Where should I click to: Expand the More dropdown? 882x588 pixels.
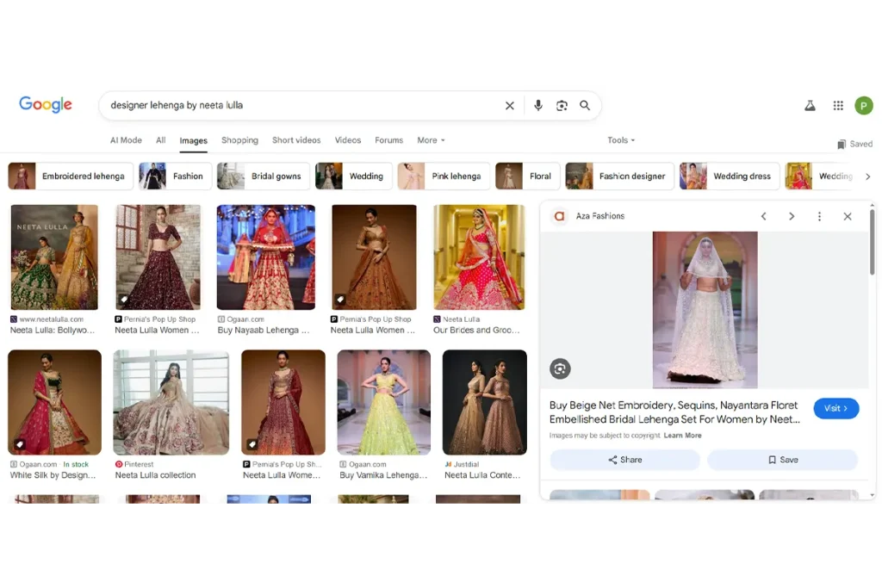pos(431,140)
